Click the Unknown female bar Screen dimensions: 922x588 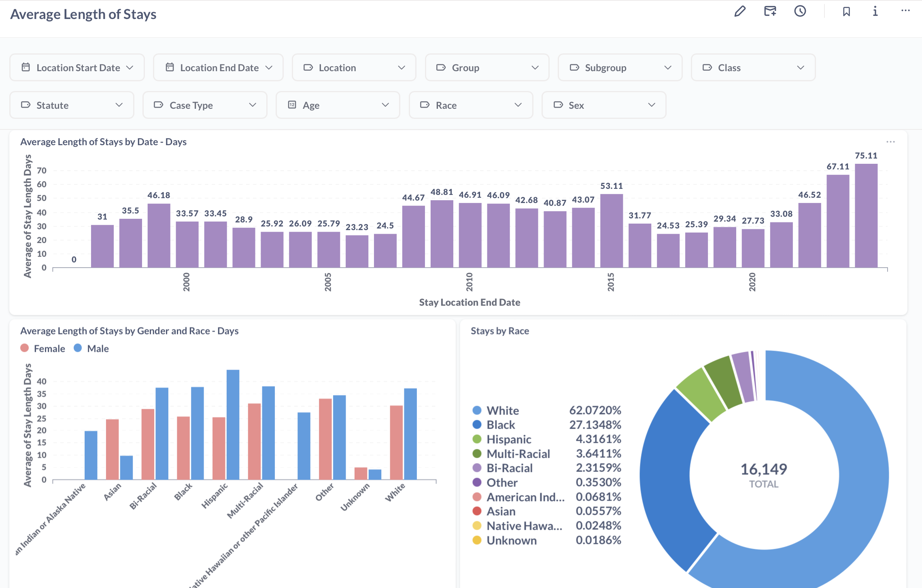(x=361, y=474)
